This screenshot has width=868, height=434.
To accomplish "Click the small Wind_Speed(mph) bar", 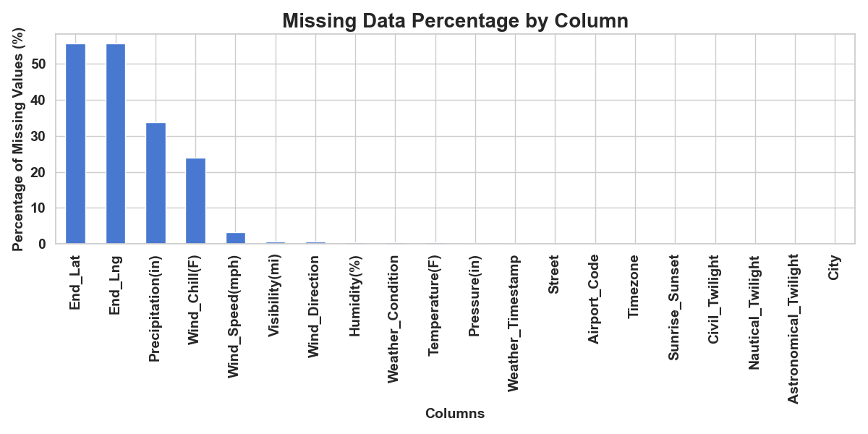I will coord(236,239).
